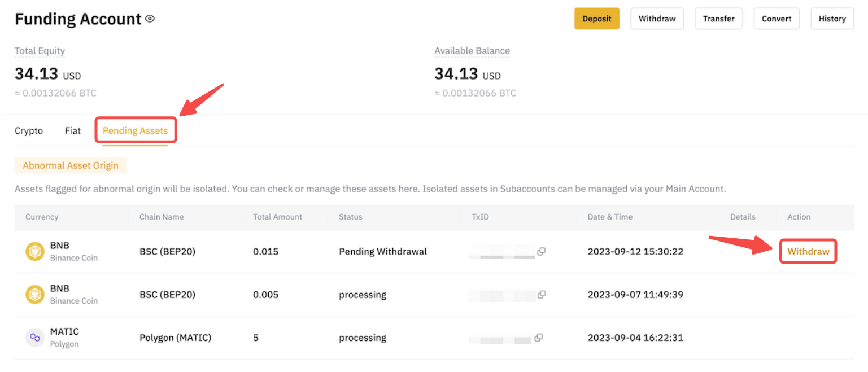Image resolution: width=868 pixels, height=372 pixels.
Task: Click the Transfer button
Action: (718, 19)
